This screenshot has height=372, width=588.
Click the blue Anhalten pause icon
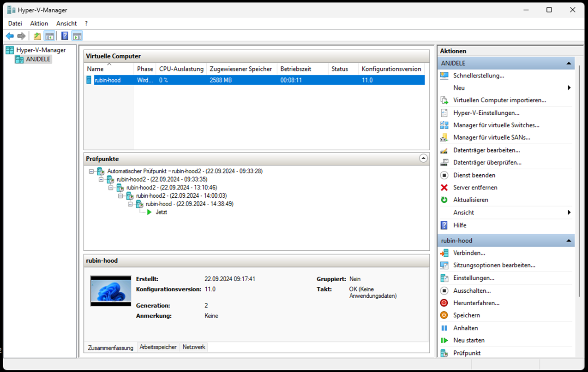click(x=444, y=328)
